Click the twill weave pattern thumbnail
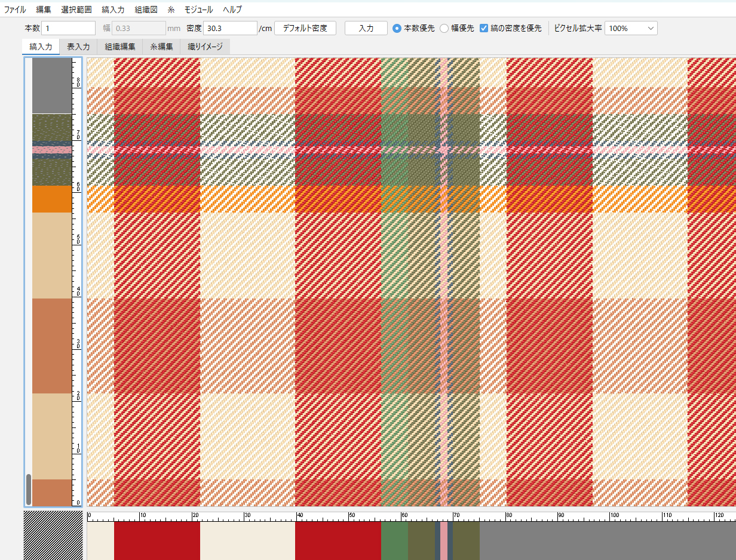Image resolution: width=736 pixels, height=560 pixels. click(x=53, y=535)
